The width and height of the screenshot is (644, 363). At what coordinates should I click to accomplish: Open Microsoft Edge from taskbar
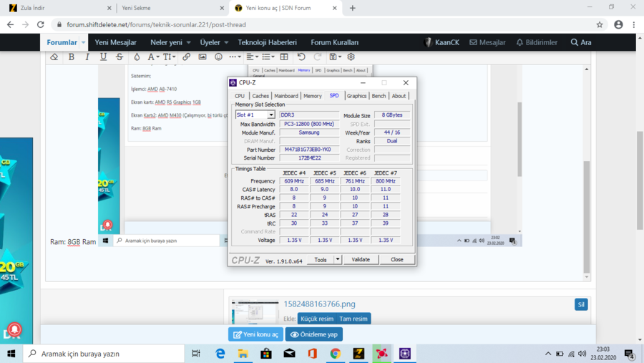tap(220, 354)
